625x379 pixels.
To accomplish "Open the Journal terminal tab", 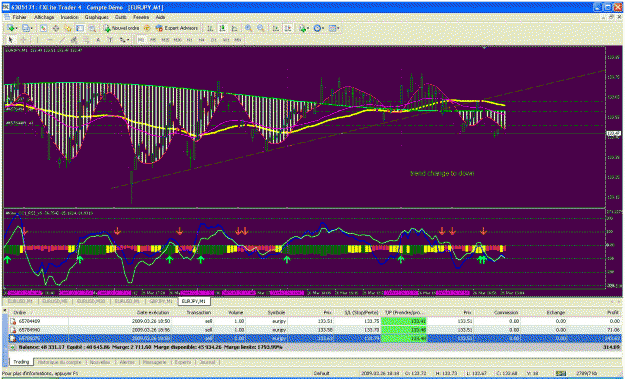I will pyautogui.click(x=207, y=362).
